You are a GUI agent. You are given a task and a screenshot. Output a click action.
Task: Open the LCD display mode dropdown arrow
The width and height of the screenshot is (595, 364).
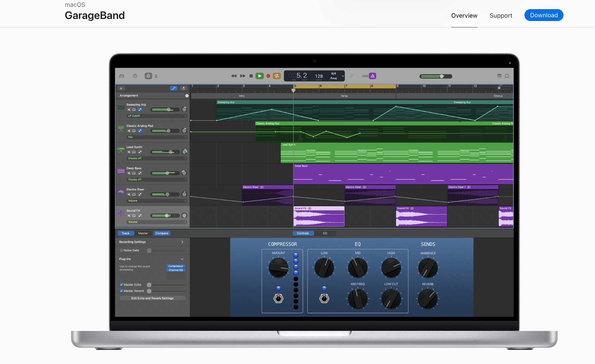pos(343,76)
